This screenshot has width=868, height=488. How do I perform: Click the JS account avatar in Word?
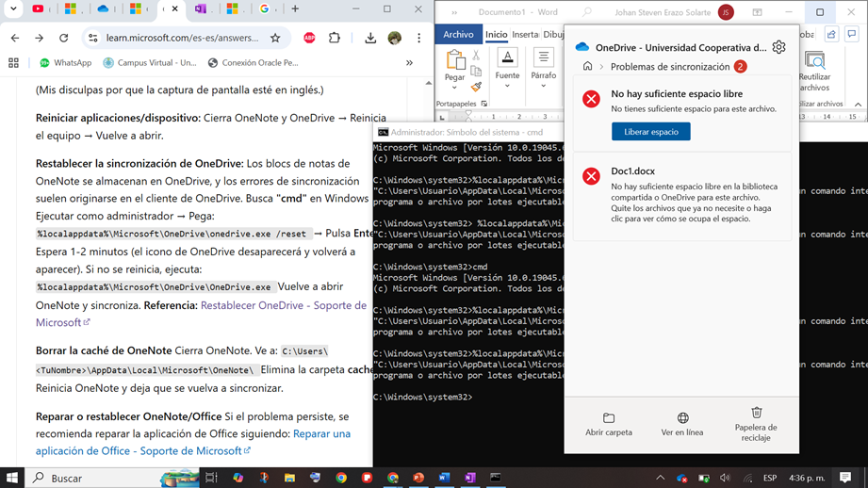[x=726, y=12]
